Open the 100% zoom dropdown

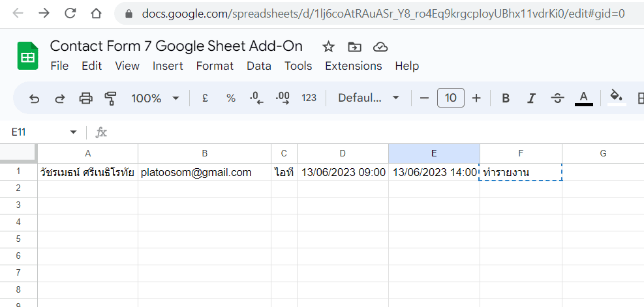point(155,98)
